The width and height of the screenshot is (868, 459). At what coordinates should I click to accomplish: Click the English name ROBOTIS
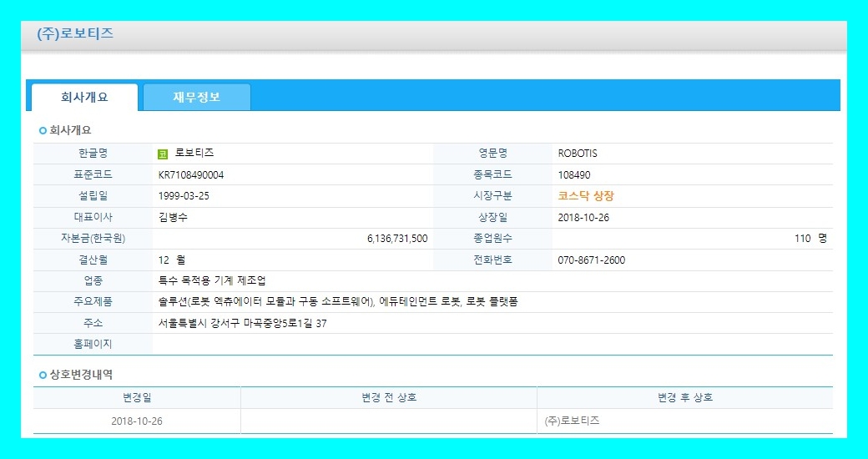pyautogui.click(x=578, y=154)
